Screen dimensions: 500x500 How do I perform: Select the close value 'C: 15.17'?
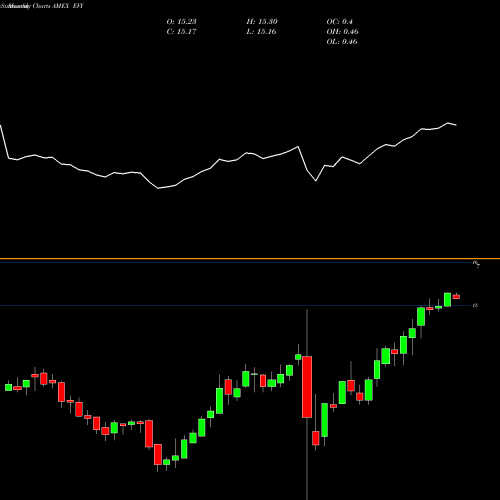[x=181, y=32]
